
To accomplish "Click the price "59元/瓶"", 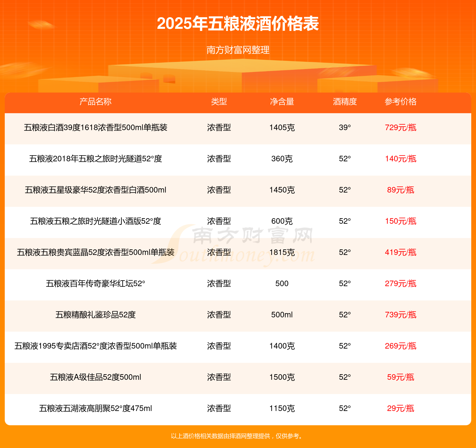I will click(401, 377).
